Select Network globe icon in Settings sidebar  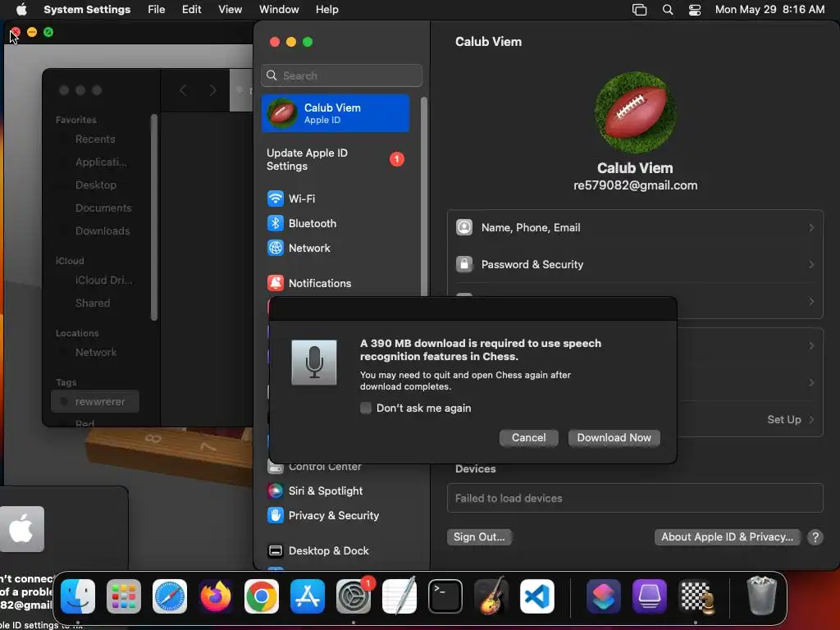pos(276,248)
